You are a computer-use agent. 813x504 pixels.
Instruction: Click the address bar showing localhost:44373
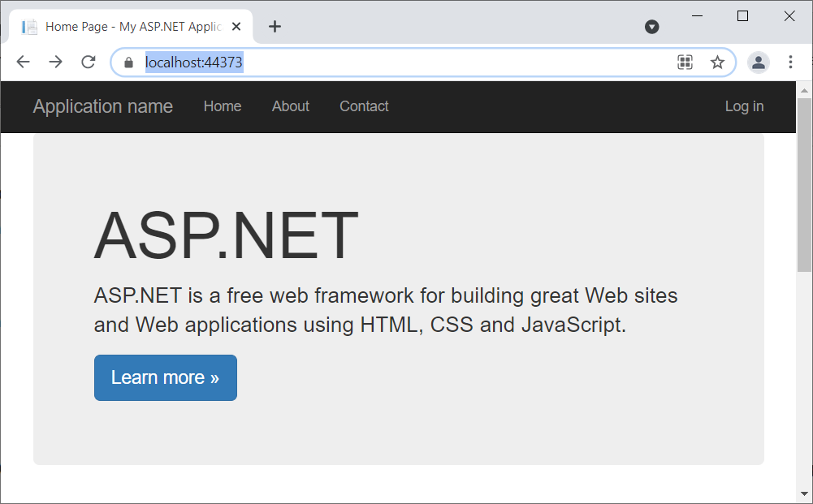coord(406,62)
